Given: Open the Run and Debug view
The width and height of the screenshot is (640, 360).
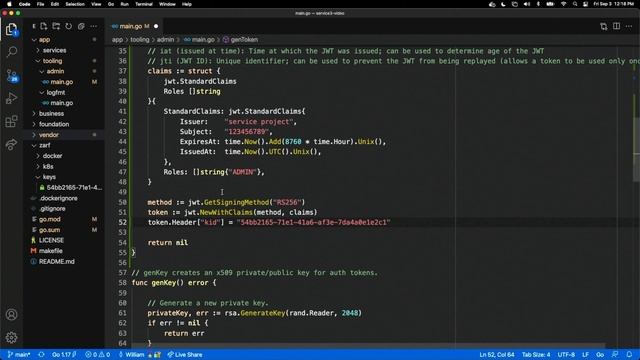Looking at the screenshot, I should 11,98.
